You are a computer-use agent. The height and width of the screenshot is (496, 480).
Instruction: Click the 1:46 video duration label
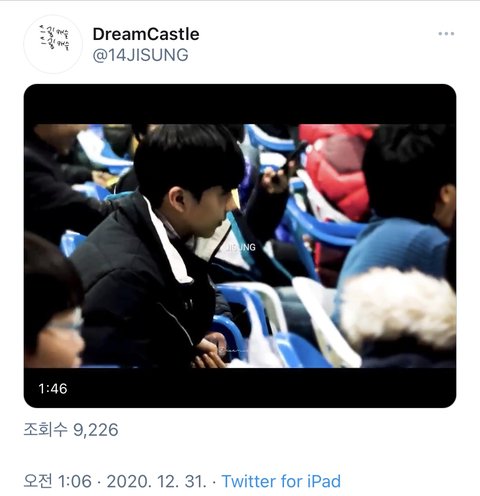point(53,389)
